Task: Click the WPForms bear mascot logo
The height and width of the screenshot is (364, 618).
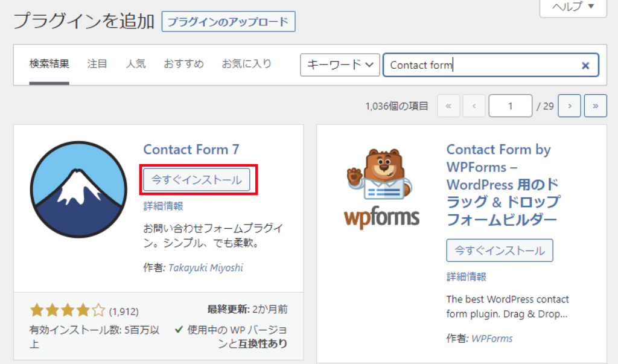Action: click(x=381, y=188)
